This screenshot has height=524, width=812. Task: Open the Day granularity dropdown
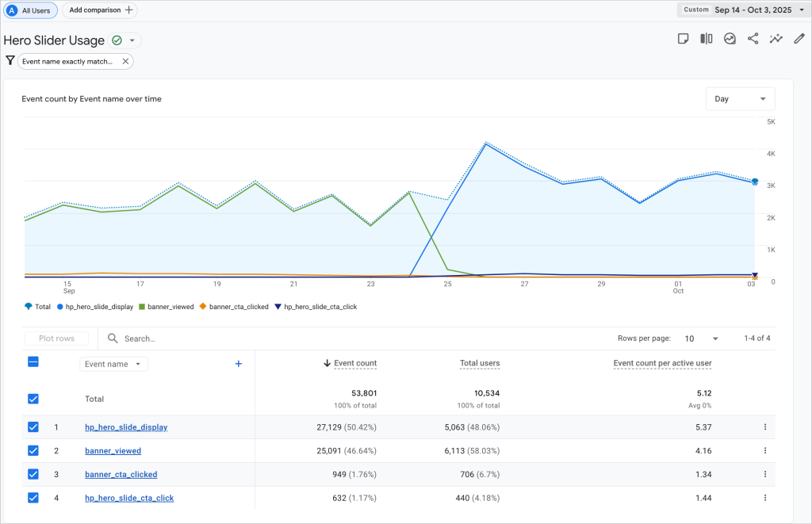(x=740, y=99)
